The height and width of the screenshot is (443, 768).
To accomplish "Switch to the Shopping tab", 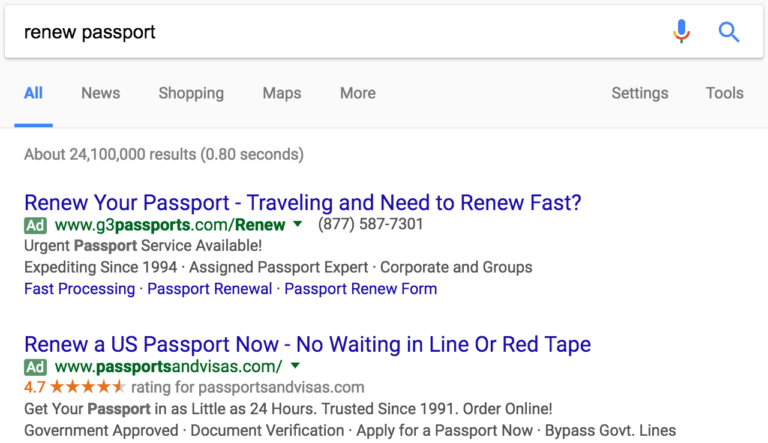I will point(191,93).
